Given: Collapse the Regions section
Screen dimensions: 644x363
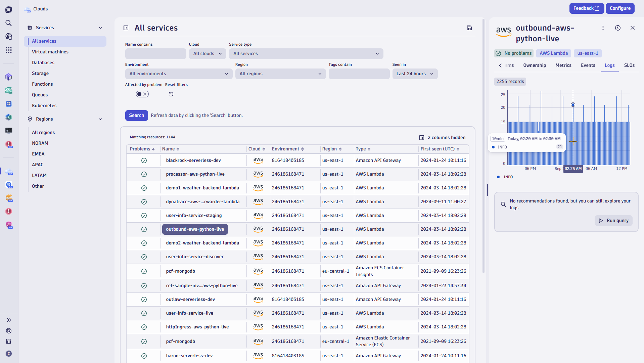Looking at the screenshot, I should pyautogui.click(x=100, y=119).
